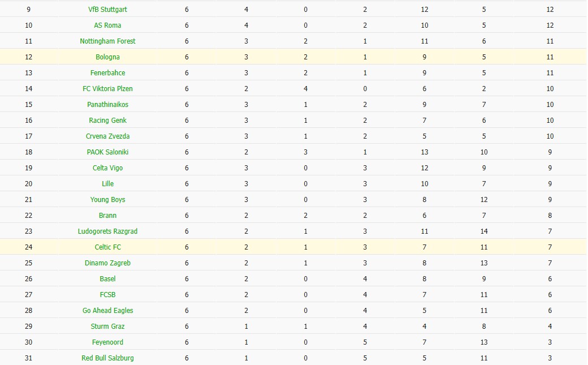This screenshot has width=588, height=365.
Task: Click the Go Ahead Eagles link
Action: pos(107,311)
